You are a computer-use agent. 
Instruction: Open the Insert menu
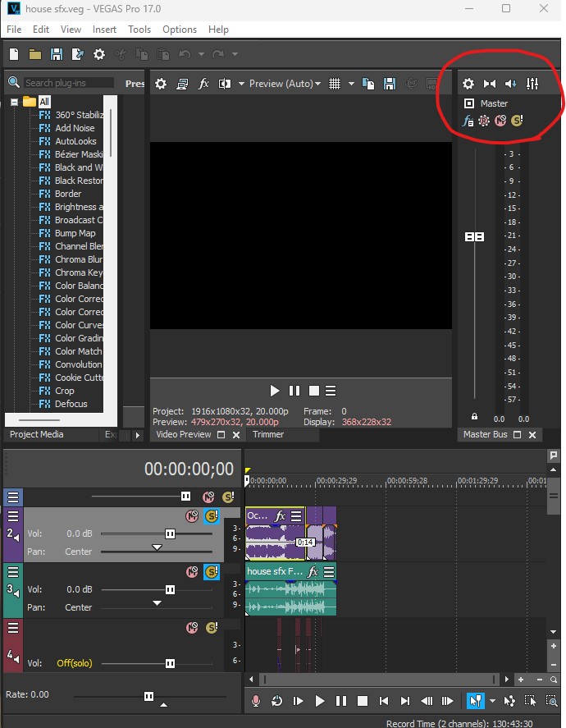(x=104, y=30)
